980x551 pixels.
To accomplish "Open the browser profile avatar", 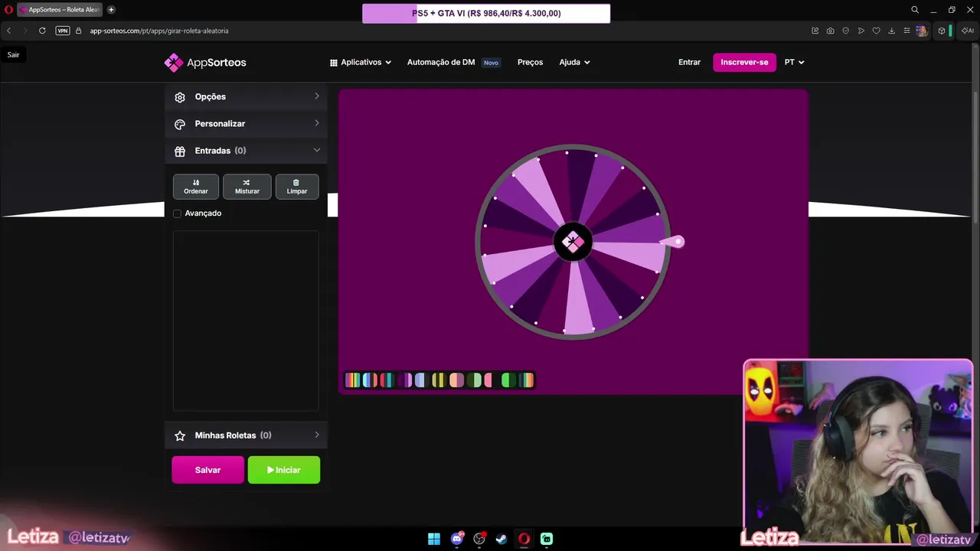I will 922,31.
